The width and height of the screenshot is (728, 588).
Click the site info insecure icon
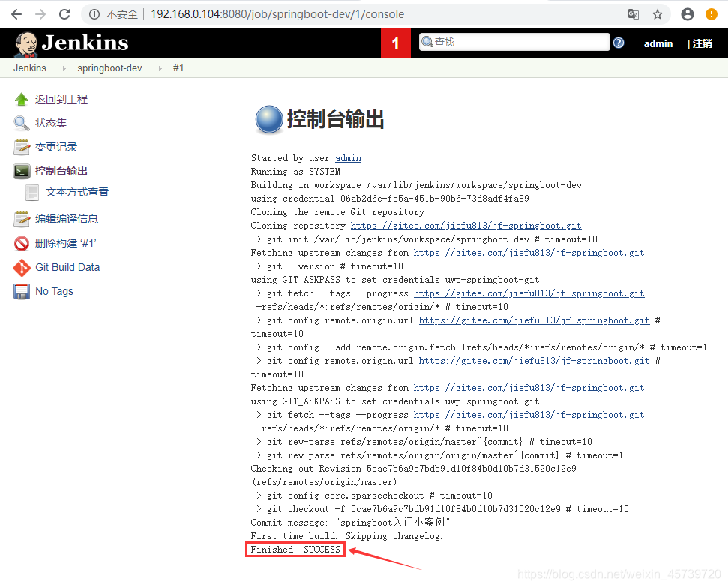coord(94,14)
